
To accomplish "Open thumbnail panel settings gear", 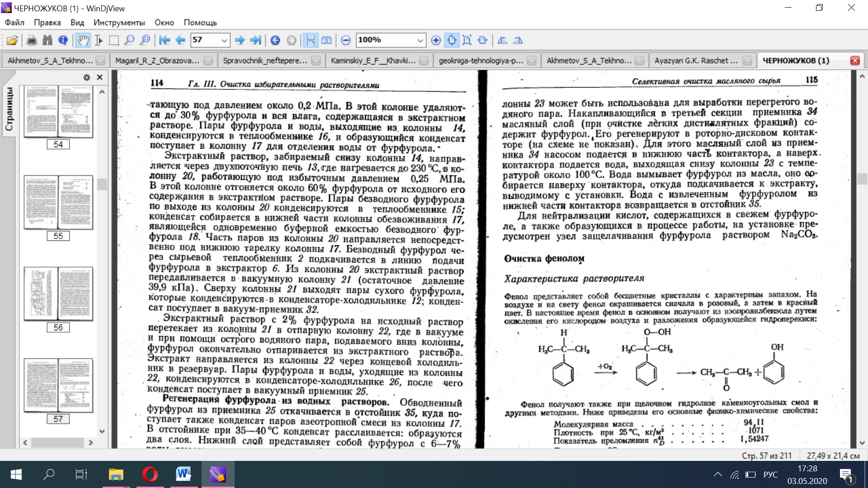I will 86,77.
